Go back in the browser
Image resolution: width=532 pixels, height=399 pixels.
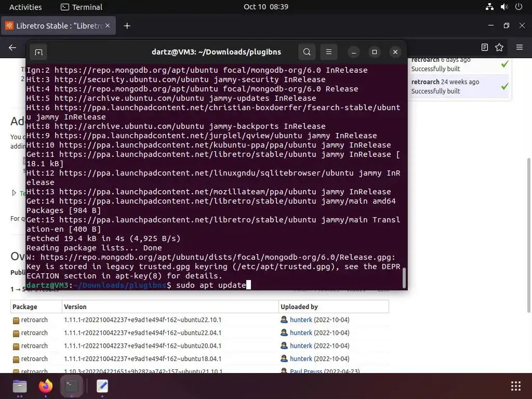click(12, 47)
